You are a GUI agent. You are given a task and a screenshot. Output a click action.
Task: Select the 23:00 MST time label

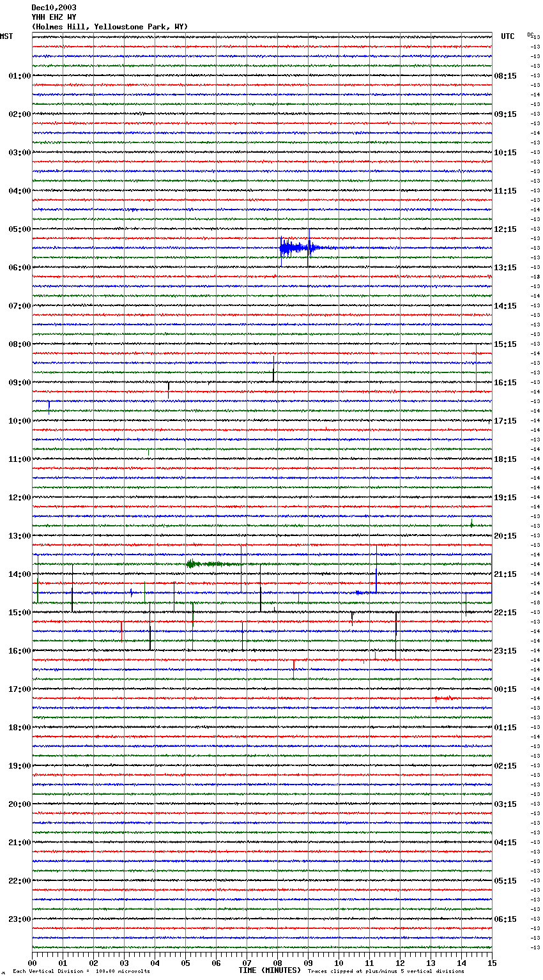click(20, 919)
